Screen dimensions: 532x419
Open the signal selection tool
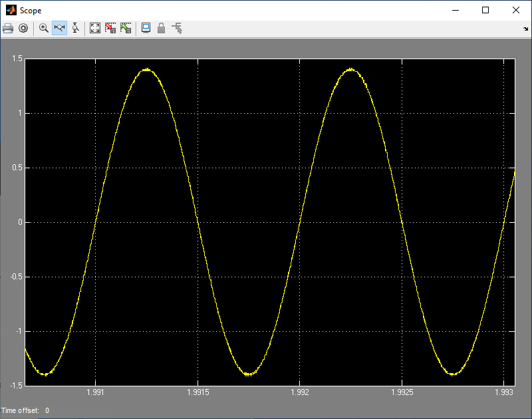tap(177, 29)
